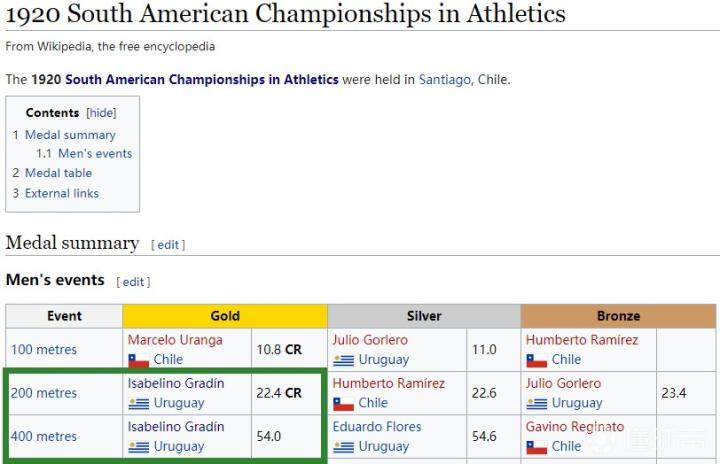This screenshot has height=464, width=720.
Task: Click the Uruguay flag icon under Julio Gorlero silver
Action: (x=343, y=360)
